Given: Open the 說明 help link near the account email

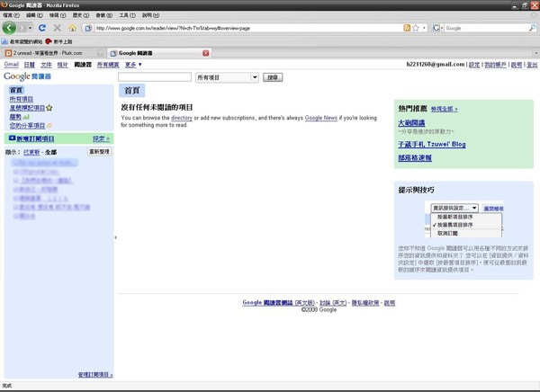Looking at the screenshot, I should [x=517, y=65].
